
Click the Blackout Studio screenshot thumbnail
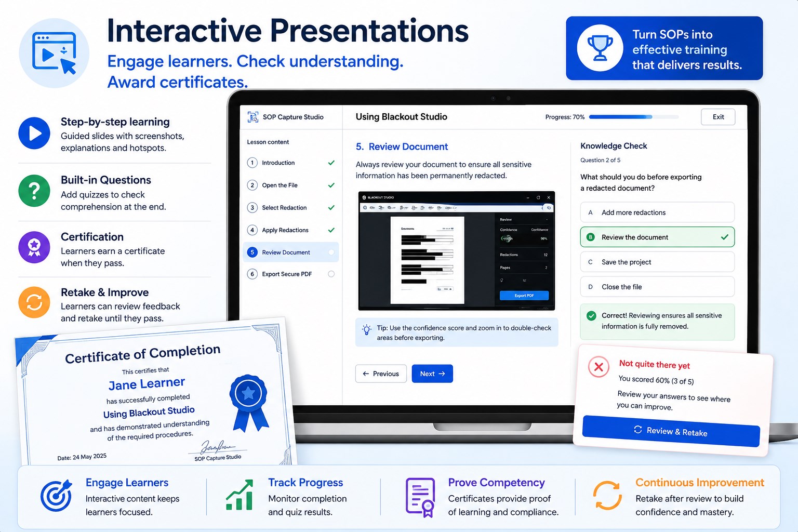[457, 251]
